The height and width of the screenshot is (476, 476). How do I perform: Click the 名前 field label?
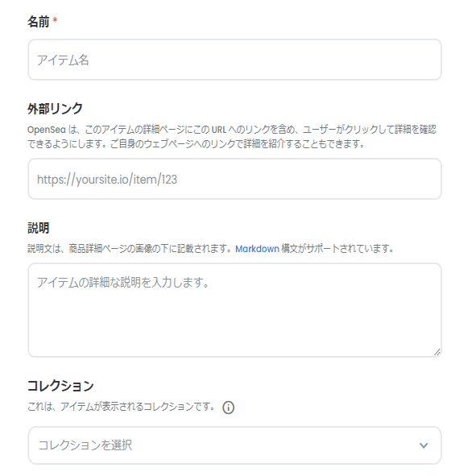click(x=38, y=22)
